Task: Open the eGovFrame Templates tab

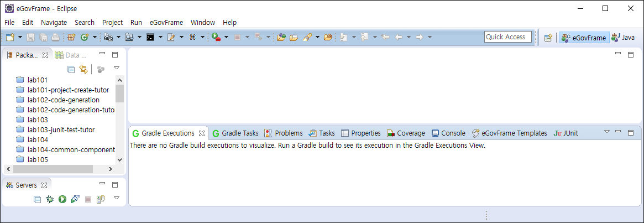Action: (509, 133)
